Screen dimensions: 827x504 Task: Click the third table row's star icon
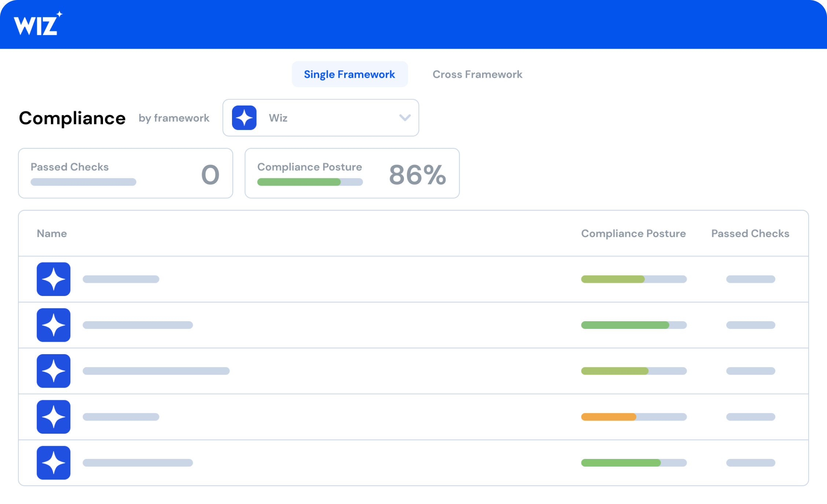(x=54, y=371)
